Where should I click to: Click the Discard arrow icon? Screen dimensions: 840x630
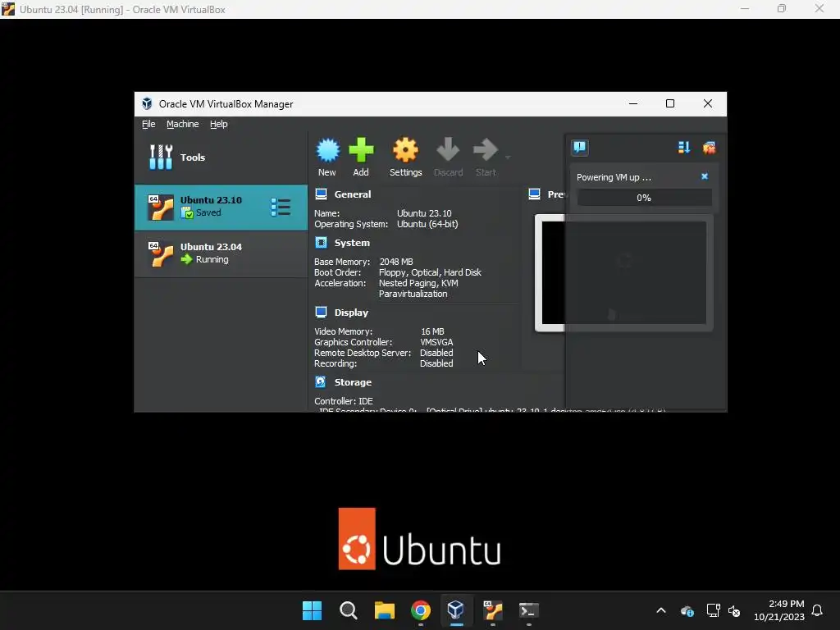448,150
